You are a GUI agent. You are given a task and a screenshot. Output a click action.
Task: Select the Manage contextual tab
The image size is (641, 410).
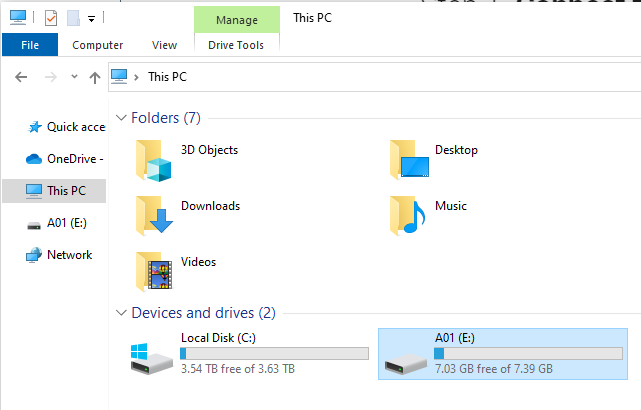[x=237, y=20]
